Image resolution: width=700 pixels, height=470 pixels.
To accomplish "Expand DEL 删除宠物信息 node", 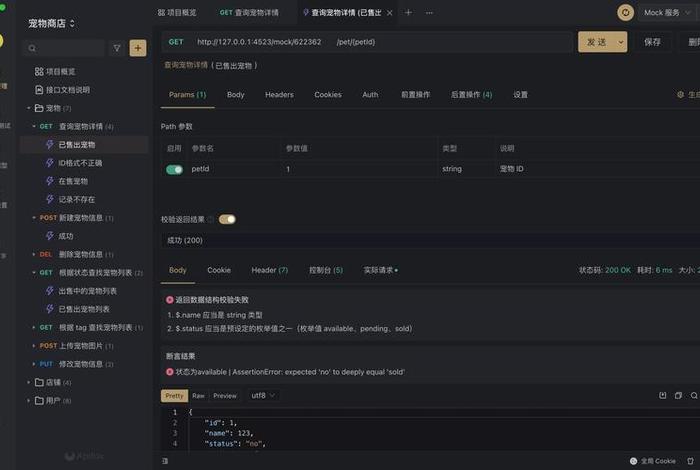I will 34,254.
